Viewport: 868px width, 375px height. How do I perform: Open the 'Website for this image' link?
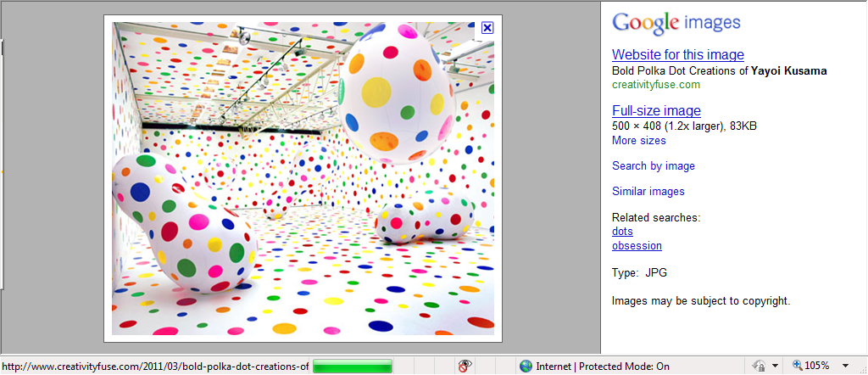coord(678,54)
